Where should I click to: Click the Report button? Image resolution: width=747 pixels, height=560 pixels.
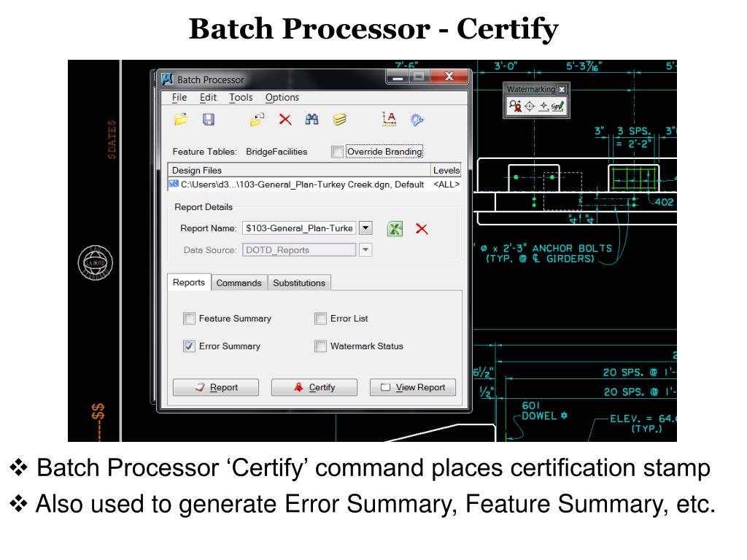click(x=216, y=387)
